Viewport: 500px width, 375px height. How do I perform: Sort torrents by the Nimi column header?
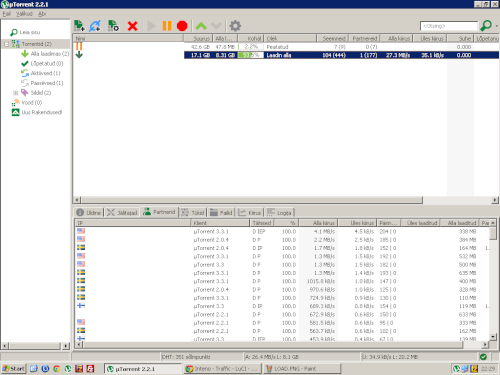[128, 38]
